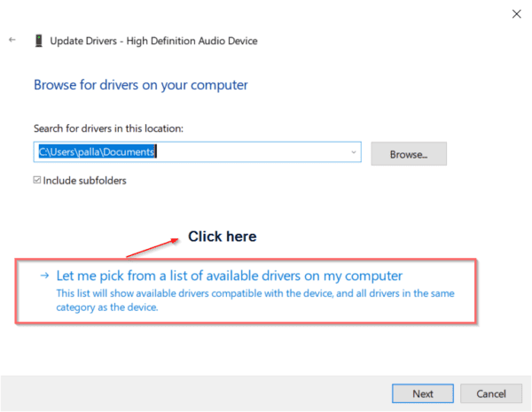532x412 pixels.
Task: Click the bold Click here annotation
Action: coord(222,237)
